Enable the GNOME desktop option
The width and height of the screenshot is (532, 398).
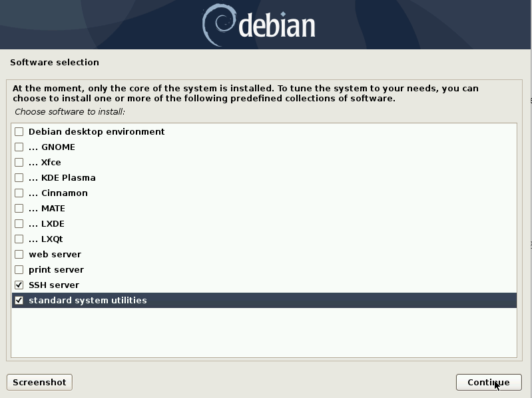pyautogui.click(x=19, y=147)
